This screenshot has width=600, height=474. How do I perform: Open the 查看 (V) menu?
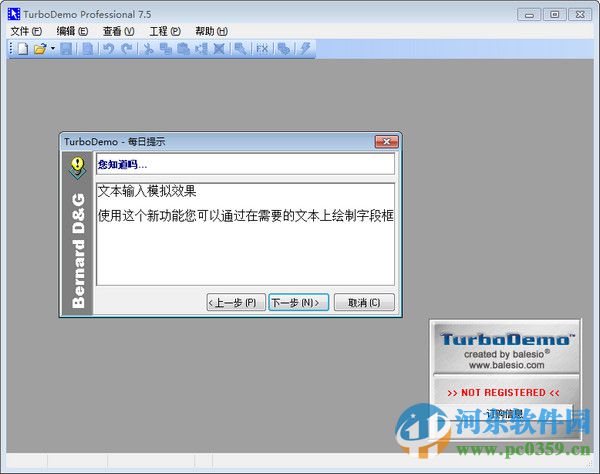point(119,31)
